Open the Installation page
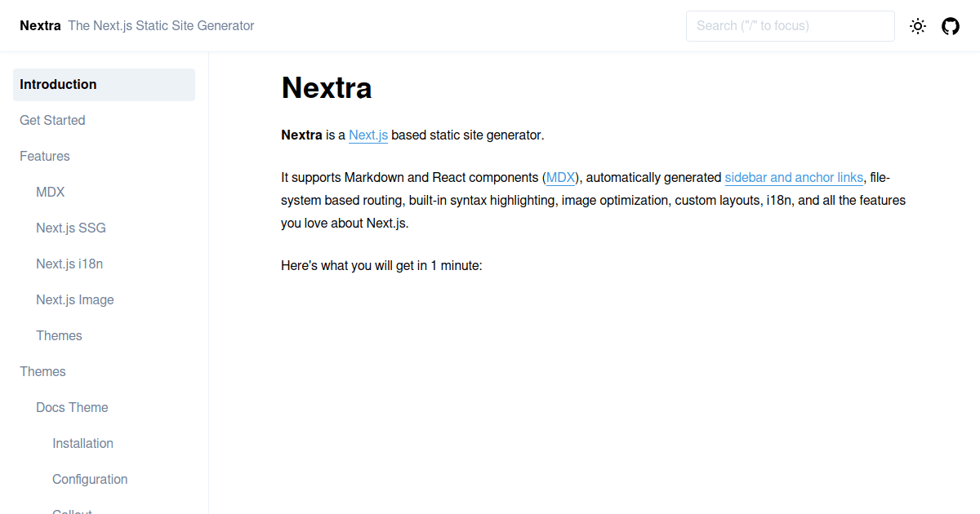The image size is (980, 514). (82, 444)
